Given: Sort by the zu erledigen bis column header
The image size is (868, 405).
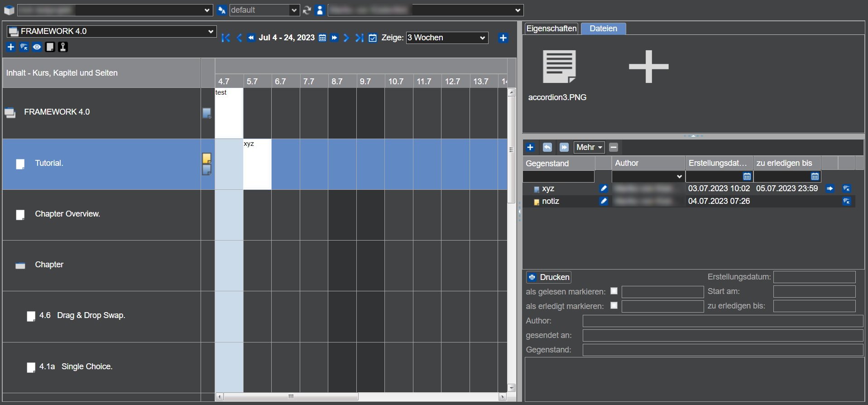Looking at the screenshot, I should coord(787,163).
